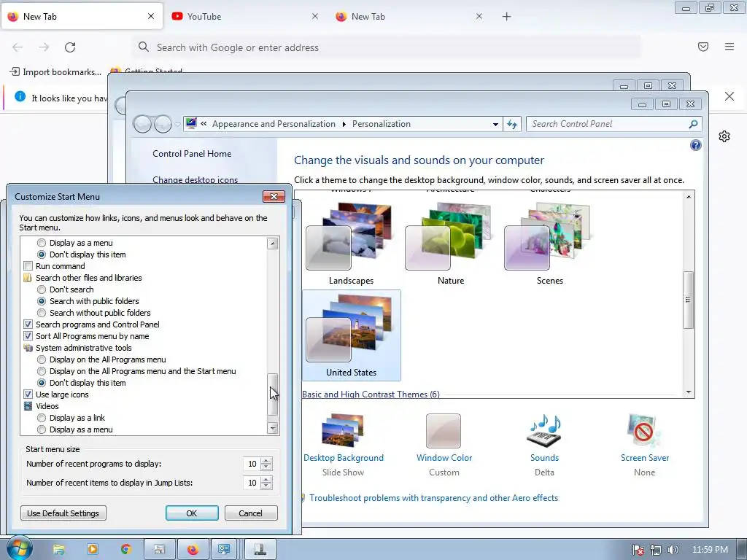The image size is (747, 560).
Task: Click the OK button in Customize Start Menu
Action: pyautogui.click(x=192, y=513)
